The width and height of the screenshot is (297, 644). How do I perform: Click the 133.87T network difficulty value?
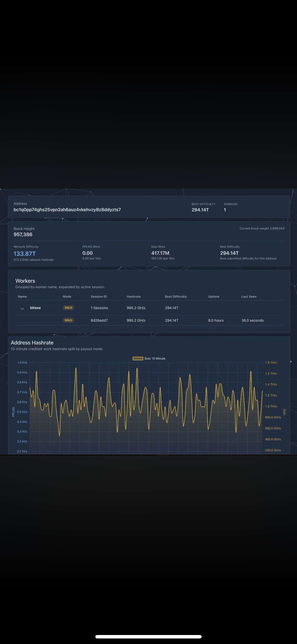24,254
